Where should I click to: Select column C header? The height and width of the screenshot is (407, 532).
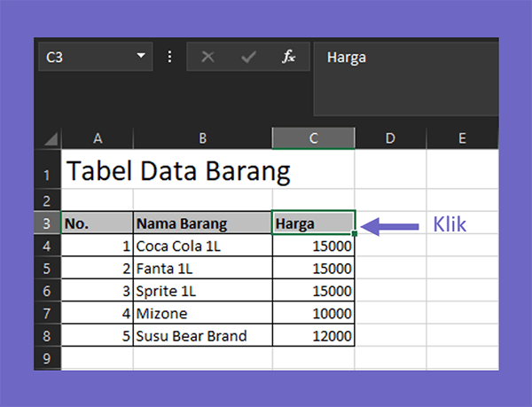[314, 138]
